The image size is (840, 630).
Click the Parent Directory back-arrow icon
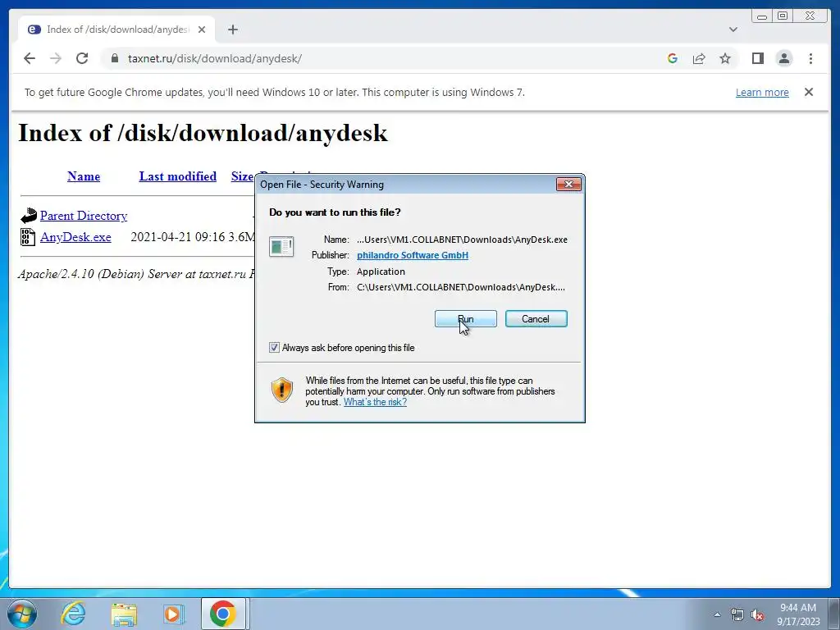(29, 216)
